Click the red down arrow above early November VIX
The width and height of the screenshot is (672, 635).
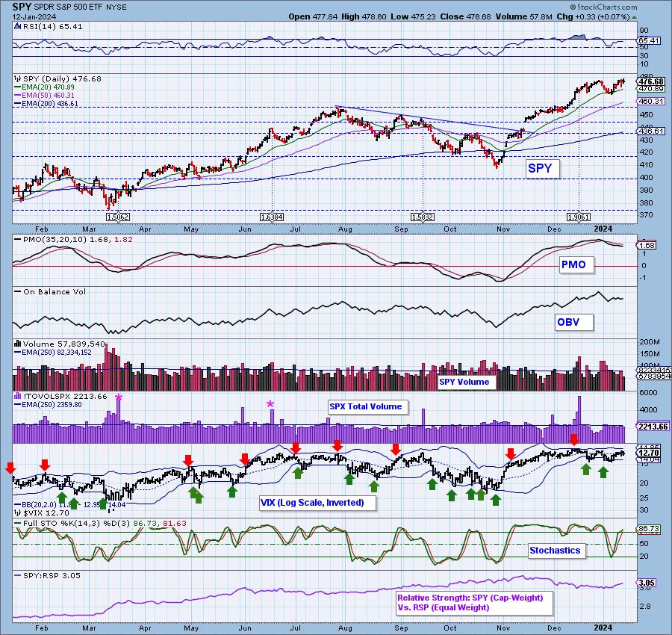click(510, 453)
